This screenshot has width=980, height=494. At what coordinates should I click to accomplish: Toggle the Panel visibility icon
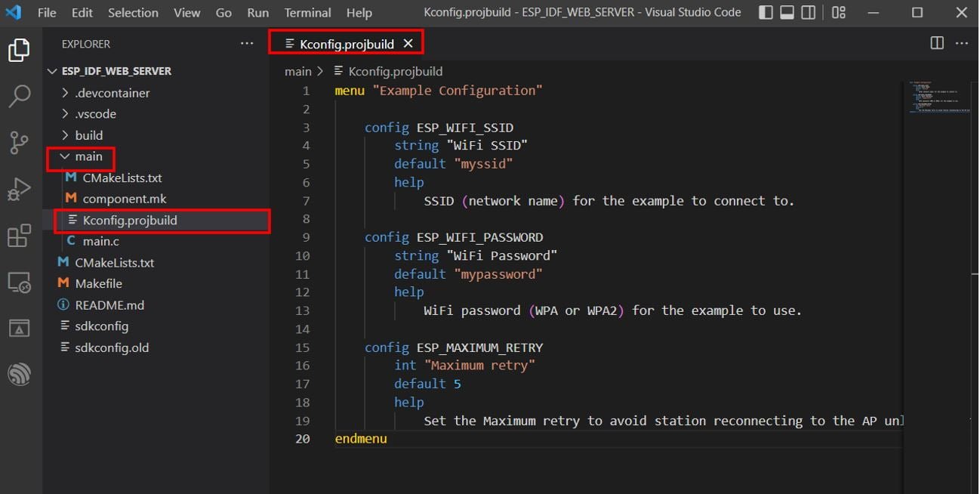pos(786,12)
